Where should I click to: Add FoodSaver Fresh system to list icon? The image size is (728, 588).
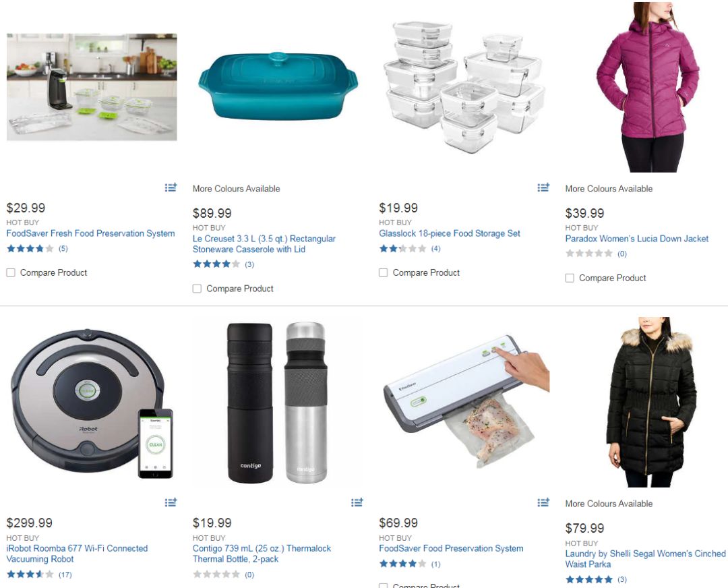point(171,187)
